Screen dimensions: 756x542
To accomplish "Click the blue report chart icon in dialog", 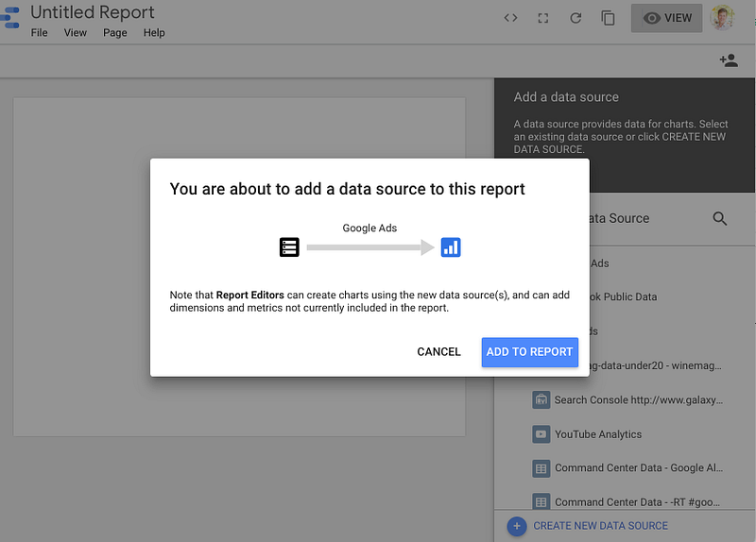I will tap(451, 247).
